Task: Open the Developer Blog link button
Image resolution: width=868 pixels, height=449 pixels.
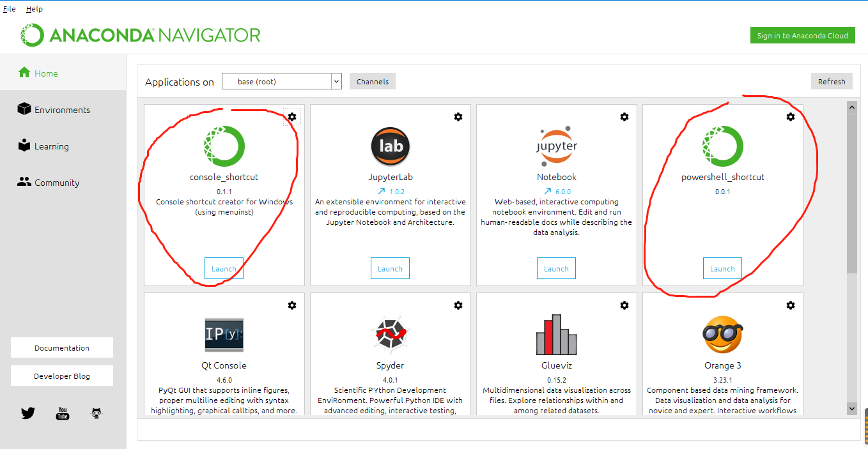Action: point(62,376)
